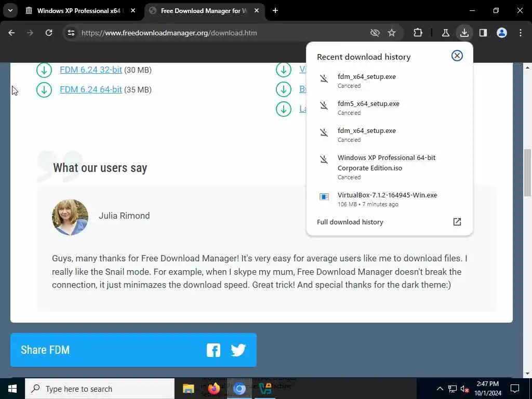Open Firefox from the taskbar
Viewport: 532px width, 399px height.
[214, 389]
